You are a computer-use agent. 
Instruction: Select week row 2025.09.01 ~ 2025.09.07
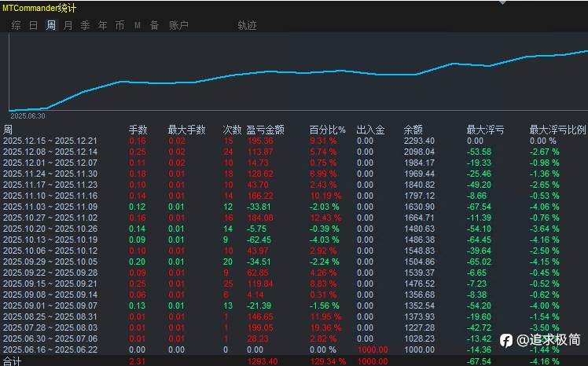click(x=294, y=306)
